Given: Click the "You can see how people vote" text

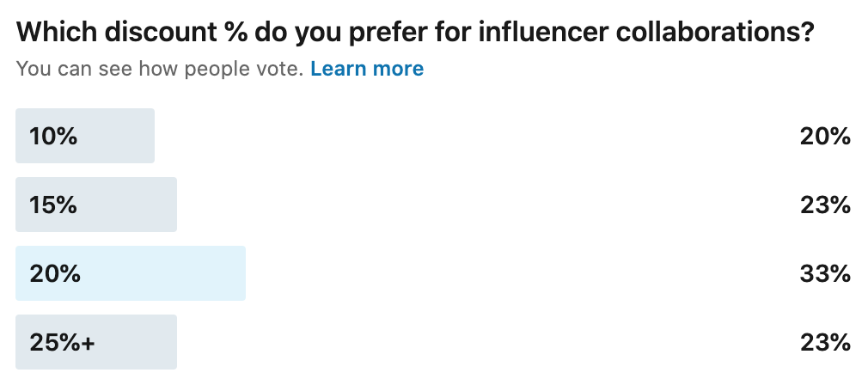Looking at the screenshot, I should pyautogui.click(x=160, y=69).
